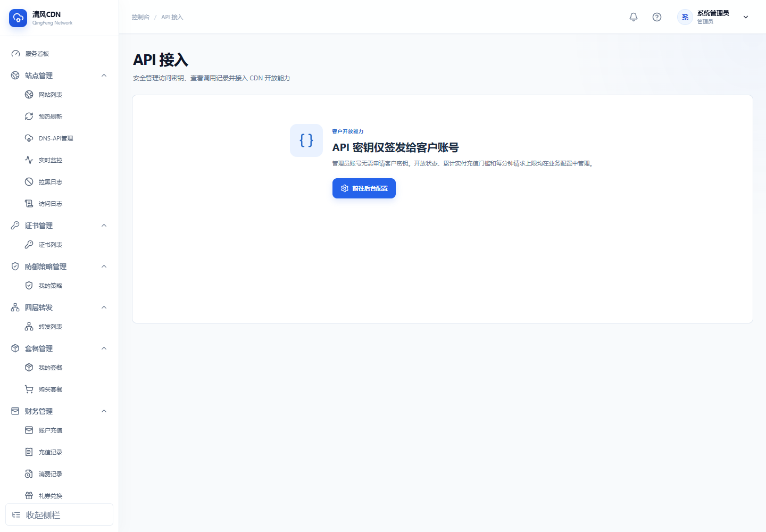Click the DNS-API管理 cloud icon

pos(29,138)
